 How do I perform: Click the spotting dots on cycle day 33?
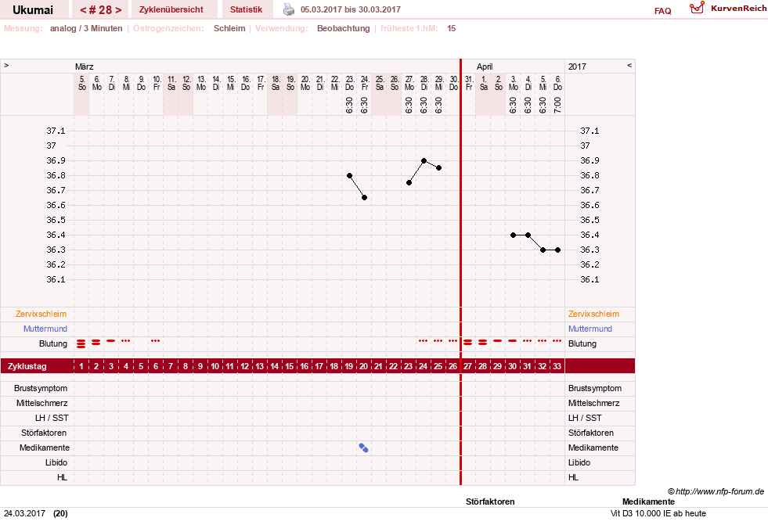click(x=557, y=340)
